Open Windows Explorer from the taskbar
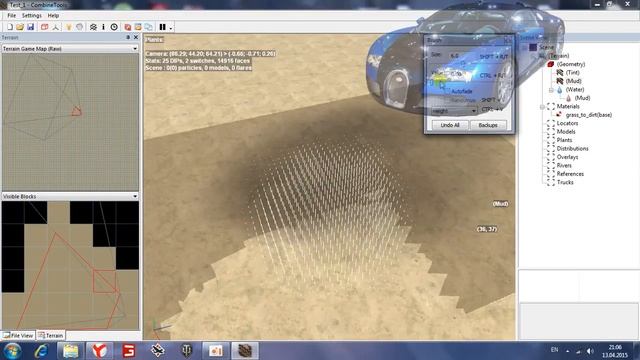Screen dimensions: 640x360 click(70, 351)
